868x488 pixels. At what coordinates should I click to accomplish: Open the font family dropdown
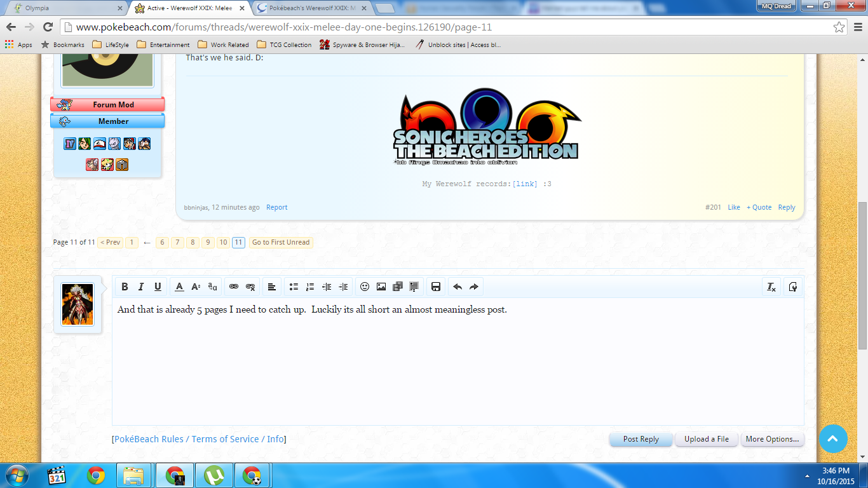[x=213, y=287]
